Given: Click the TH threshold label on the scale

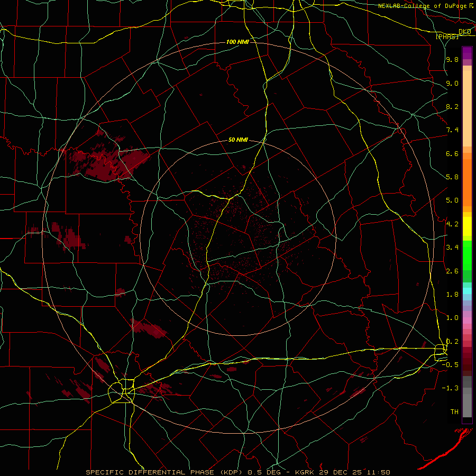Looking at the screenshot, I should [x=454, y=412].
